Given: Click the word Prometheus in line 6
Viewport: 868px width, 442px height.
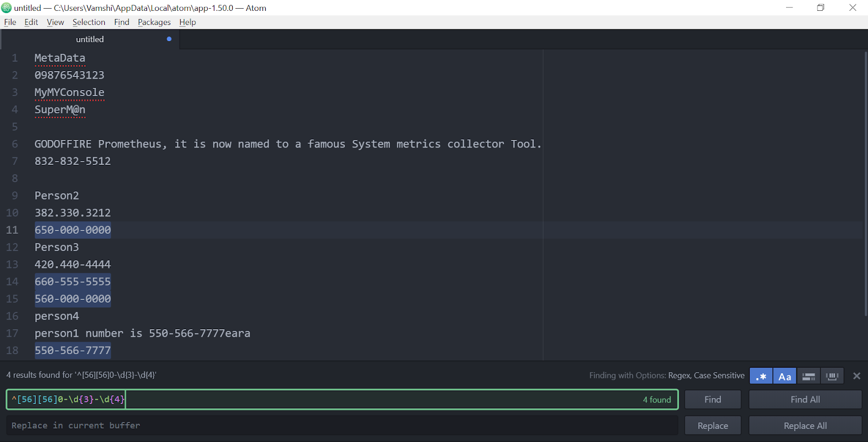Looking at the screenshot, I should [x=130, y=144].
